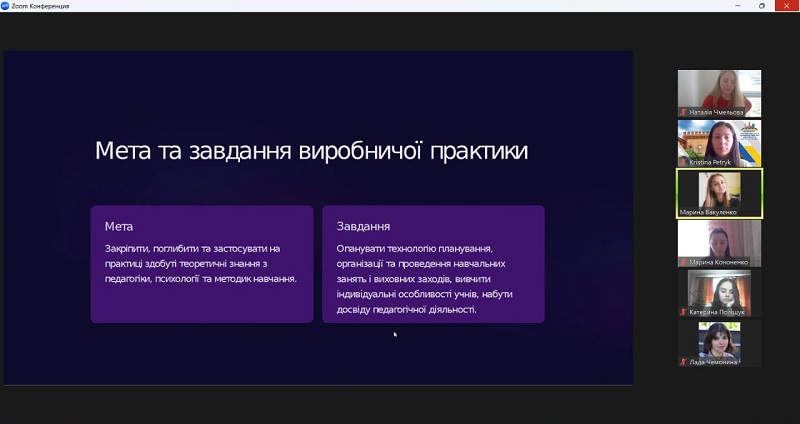Select Марина Кононенко's video thumbnail
The width and height of the screenshot is (800, 424).
point(719,240)
